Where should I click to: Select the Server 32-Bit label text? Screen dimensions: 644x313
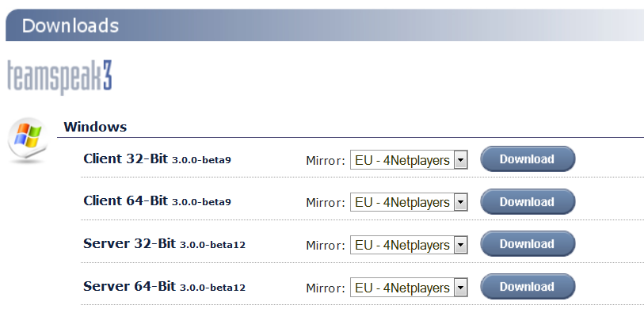[x=129, y=243]
